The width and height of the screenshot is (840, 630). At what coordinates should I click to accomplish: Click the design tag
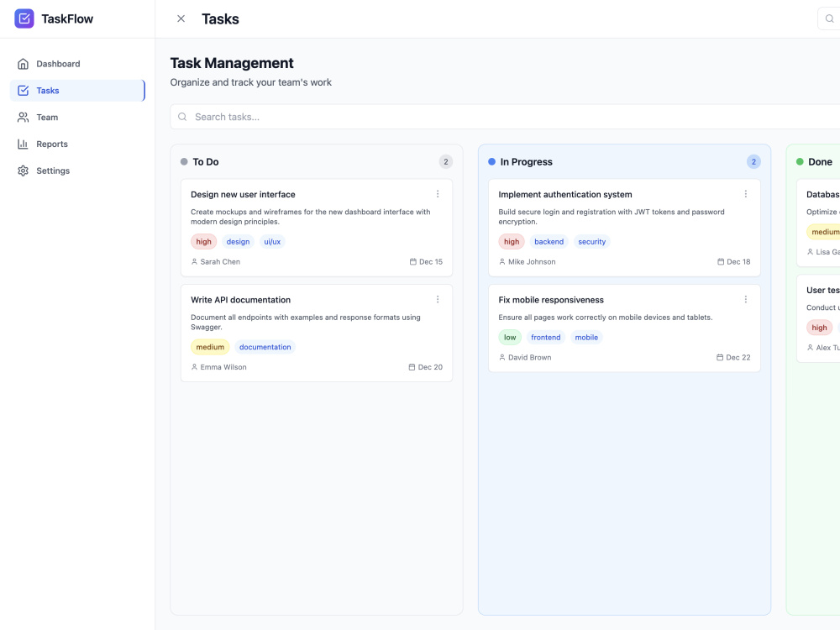(x=238, y=242)
